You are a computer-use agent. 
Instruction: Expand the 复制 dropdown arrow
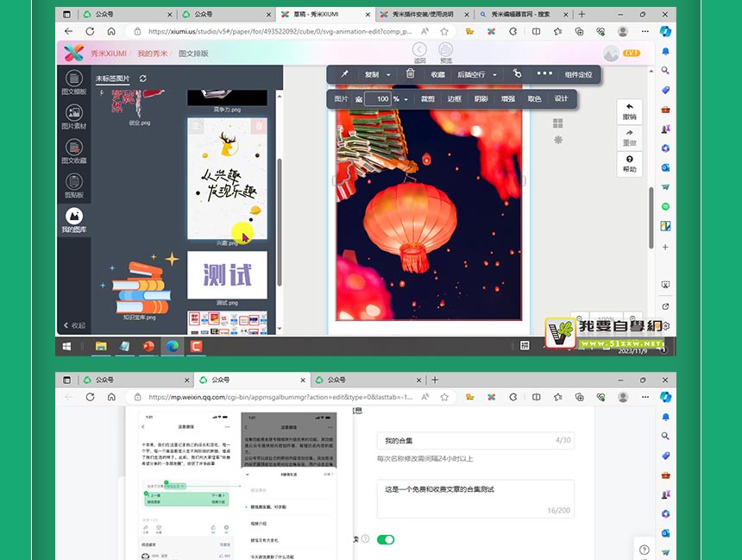tap(388, 75)
